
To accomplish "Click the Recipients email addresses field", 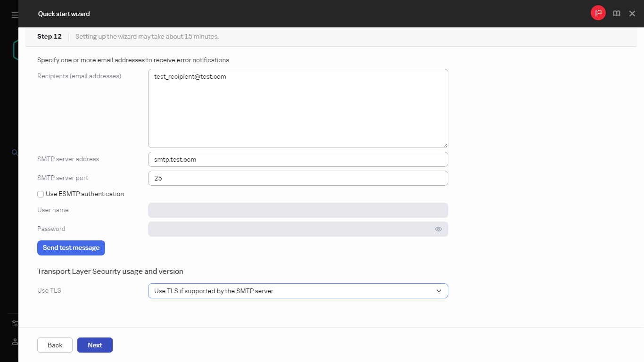I will click(x=298, y=108).
